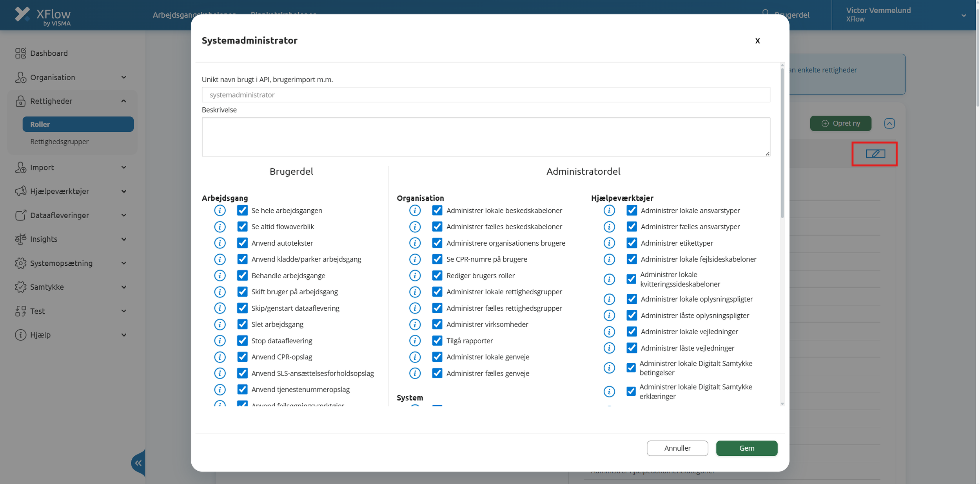Click the dialog's vertical scrollbar
Screen dimensions: 980x484
[782, 143]
